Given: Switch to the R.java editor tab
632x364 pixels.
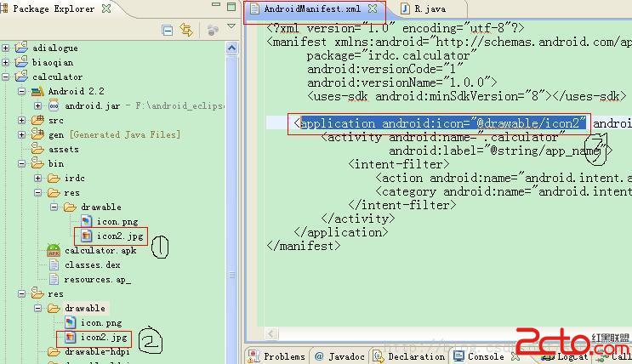Looking at the screenshot, I should click(x=424, y=9).
